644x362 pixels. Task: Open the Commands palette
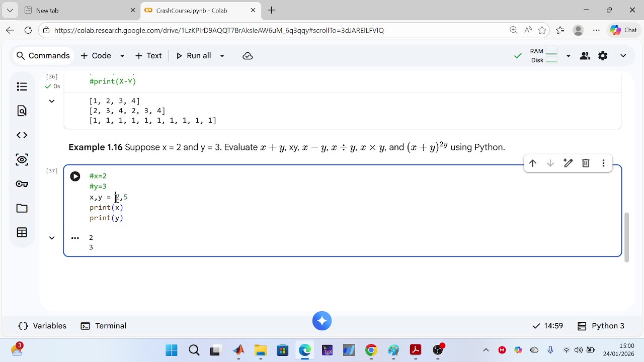[43, 56]
